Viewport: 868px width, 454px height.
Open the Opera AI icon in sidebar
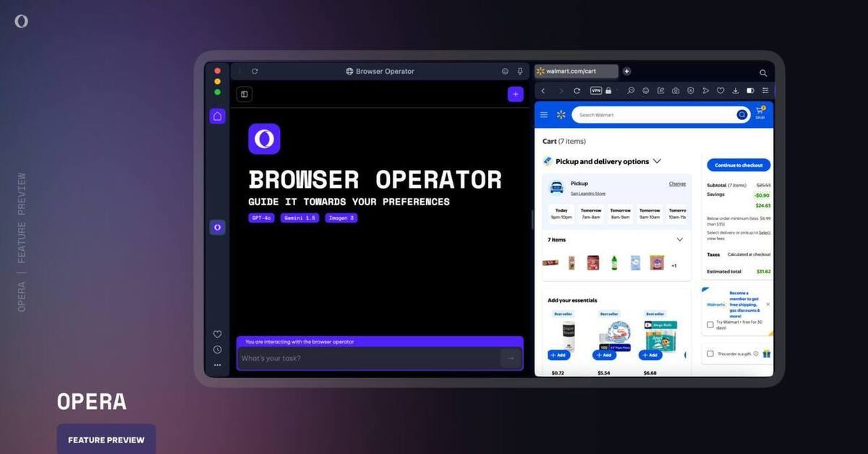tap(217, 227)
